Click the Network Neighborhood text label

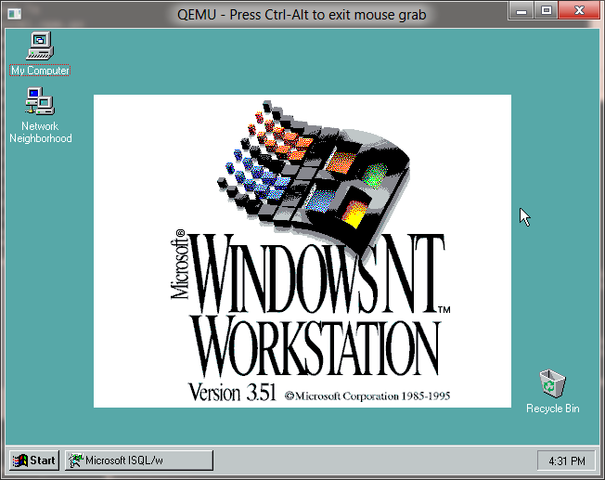coord(41,132)
